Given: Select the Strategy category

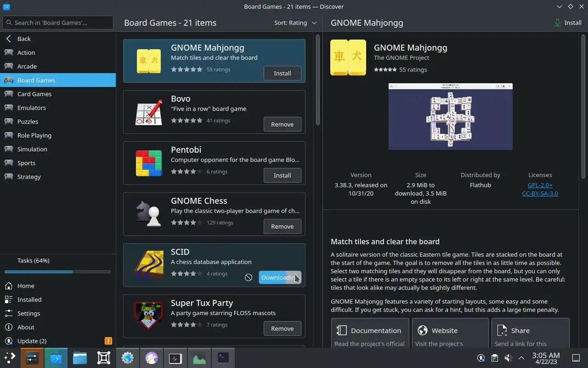Looking at the screenshot, I should coord(58,177).
